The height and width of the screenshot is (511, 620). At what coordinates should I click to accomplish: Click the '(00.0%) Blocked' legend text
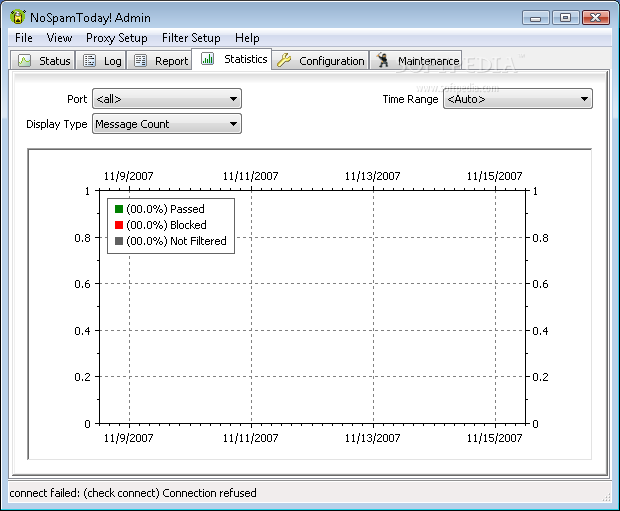coord(166,225)
